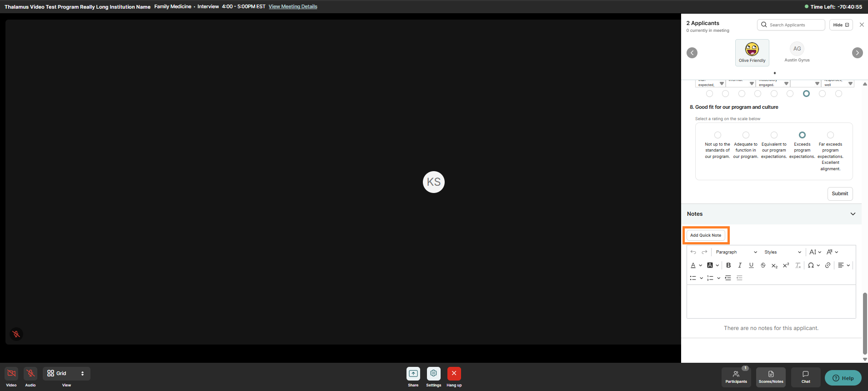This screenshot has height=391, width=868.
Task: Redo the edit in the notes editor
Action: [704, 252]
